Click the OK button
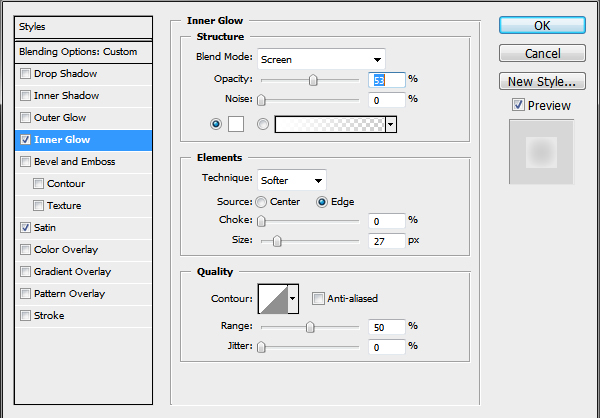Screen dimensions: 600x418 coord(542,25)
